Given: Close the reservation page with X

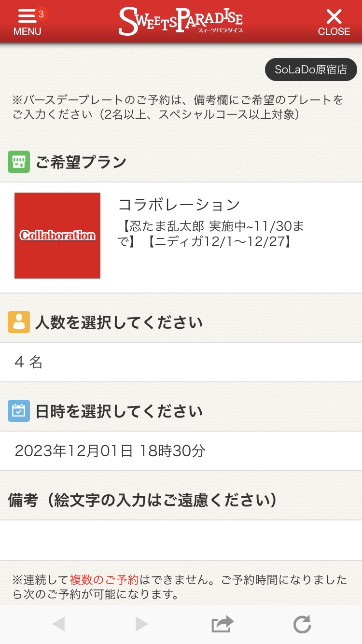Looking at the screenshot, I should 334,22.
